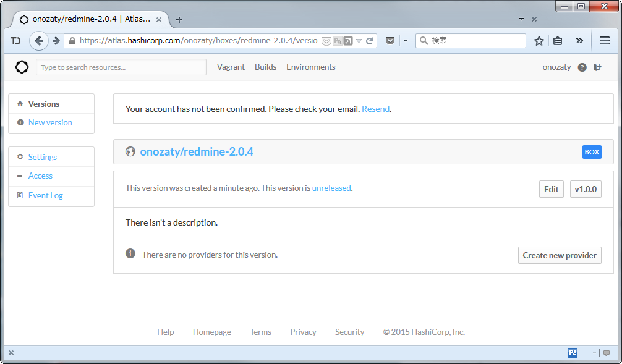Click the text 'There isn't a description.'
The width and height of the screenshot is (622, 364).
pos(171,222)
